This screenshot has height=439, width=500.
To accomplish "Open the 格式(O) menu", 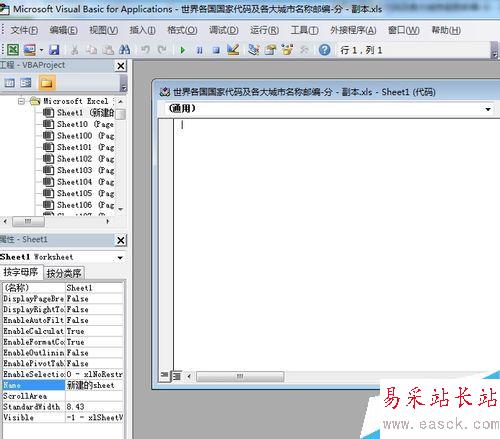I will (182, 30).
